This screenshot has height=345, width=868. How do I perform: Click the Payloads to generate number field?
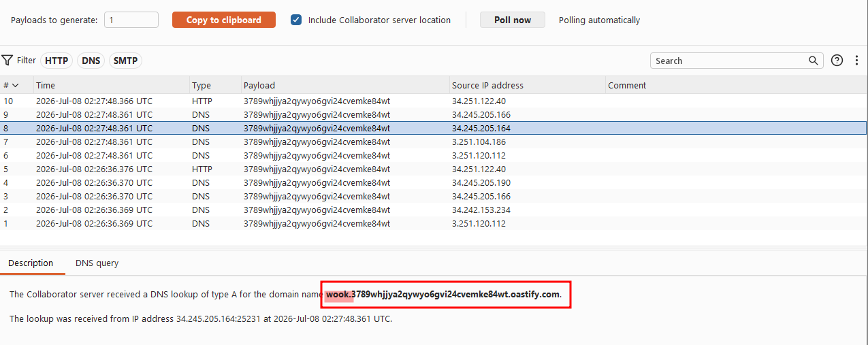tap(131, 20)
